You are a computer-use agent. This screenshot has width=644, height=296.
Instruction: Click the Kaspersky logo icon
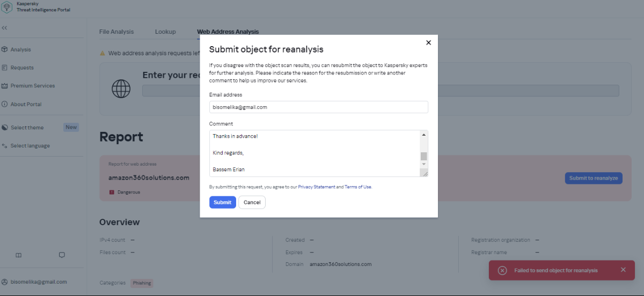[8, 6]
